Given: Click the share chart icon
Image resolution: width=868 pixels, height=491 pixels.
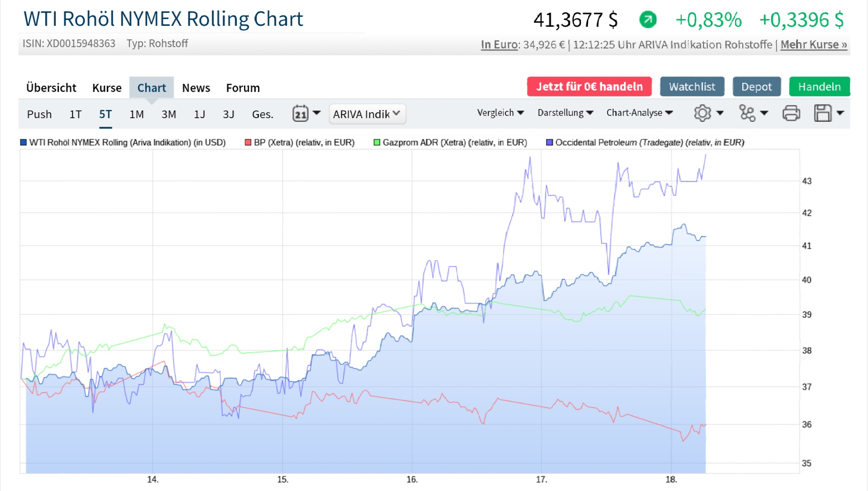Looking at the screenshot, I should [x=748, y=113].
